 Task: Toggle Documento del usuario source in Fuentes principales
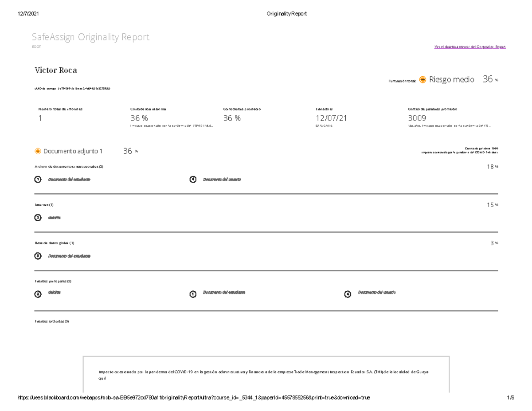tap(348, 293)
